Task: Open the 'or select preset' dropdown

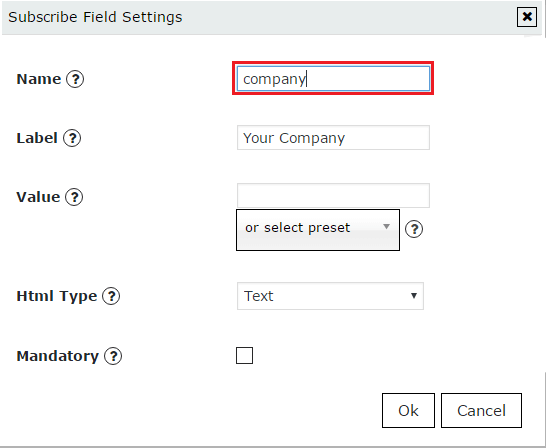Action: [318, 230]
